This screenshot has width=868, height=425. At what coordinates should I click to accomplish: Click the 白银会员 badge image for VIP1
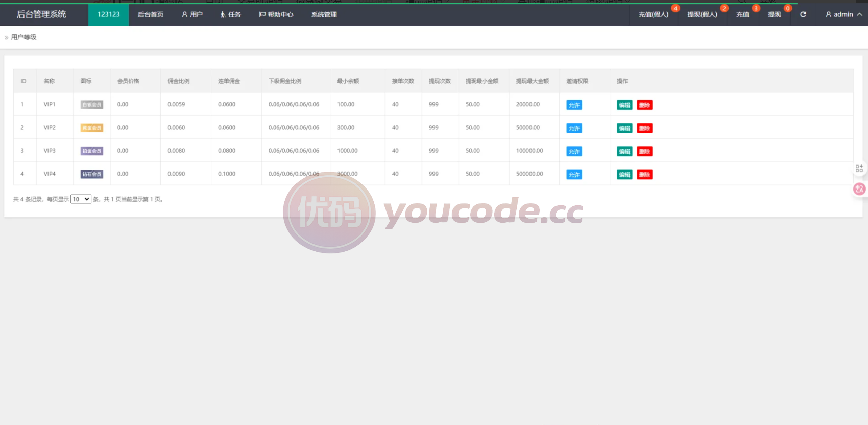click(x=92, y=105)
